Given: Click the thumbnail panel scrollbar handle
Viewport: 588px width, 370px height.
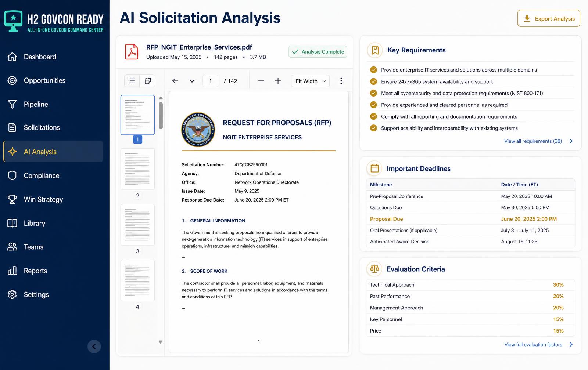Looking at the screenshot, I should 161,115.
